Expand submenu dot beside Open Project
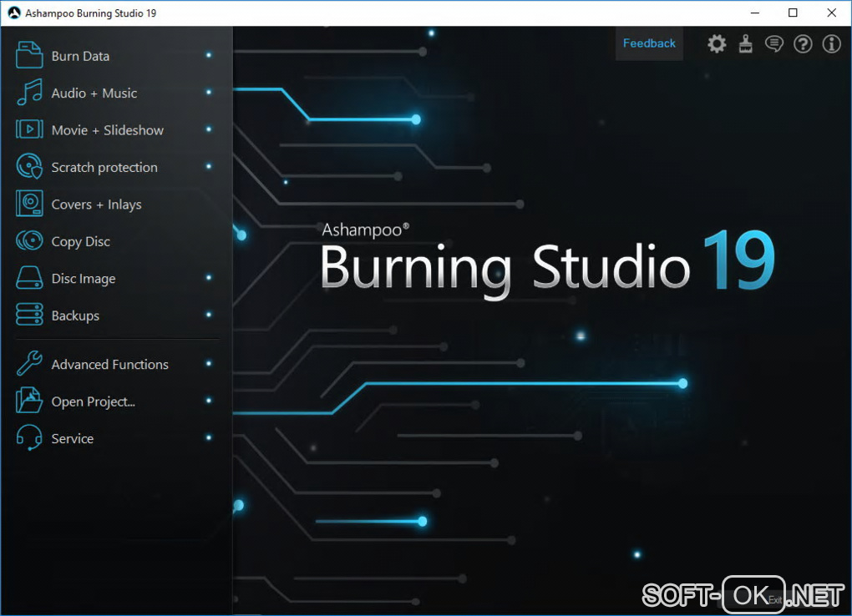 click(x=209, y=400)
